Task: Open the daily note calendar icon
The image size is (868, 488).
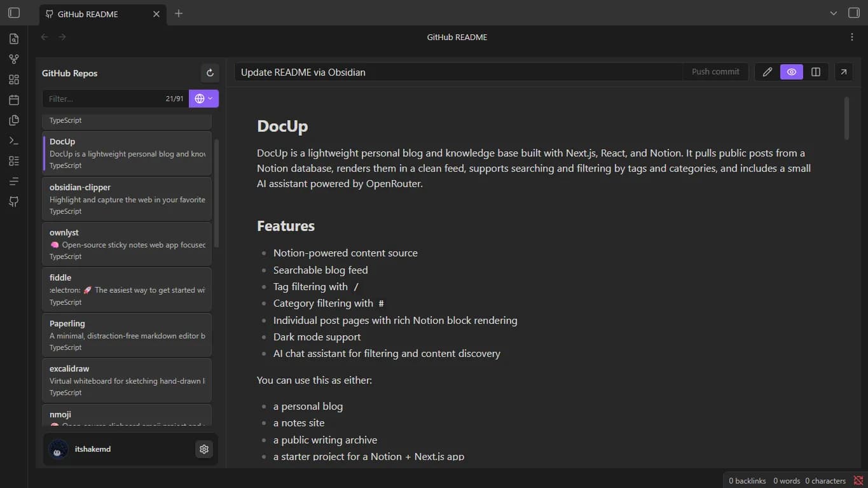Action: (x=14, y=100)
